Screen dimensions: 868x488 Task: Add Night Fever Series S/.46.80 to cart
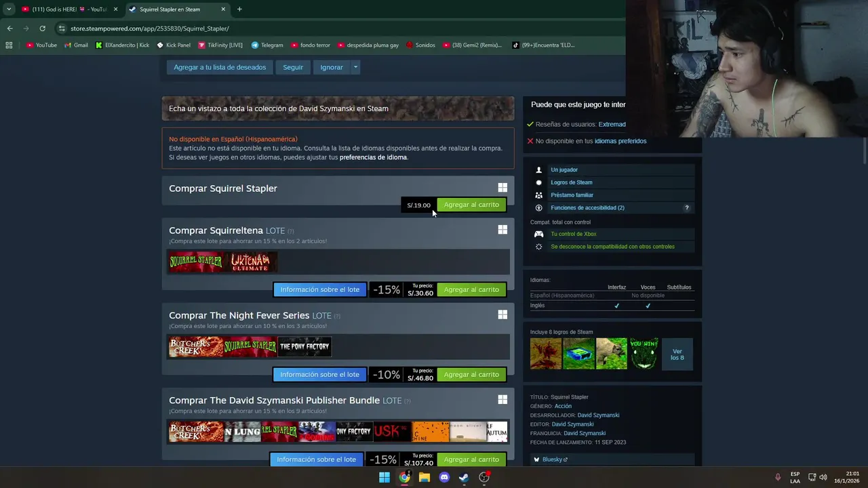[x=471, y=374]
